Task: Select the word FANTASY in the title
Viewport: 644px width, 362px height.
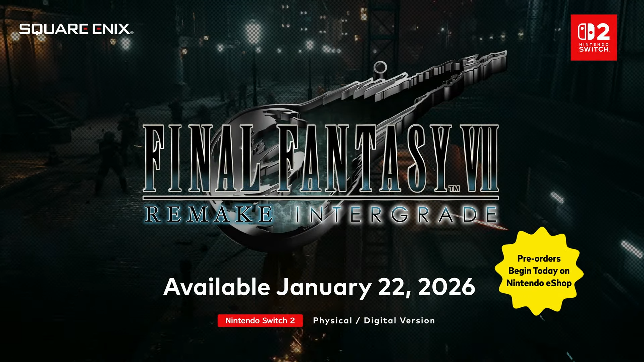Action: click(x=364, y=158)
